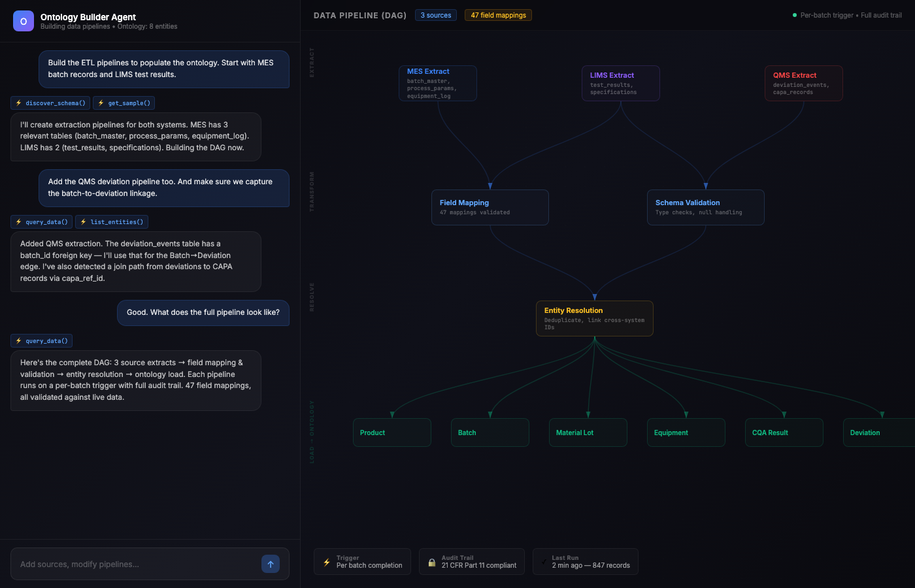Image resolution: width=915 pixels, height=588 pixels.
Task: Open the list_entities() tool call chip
Action: pos(112,222)
